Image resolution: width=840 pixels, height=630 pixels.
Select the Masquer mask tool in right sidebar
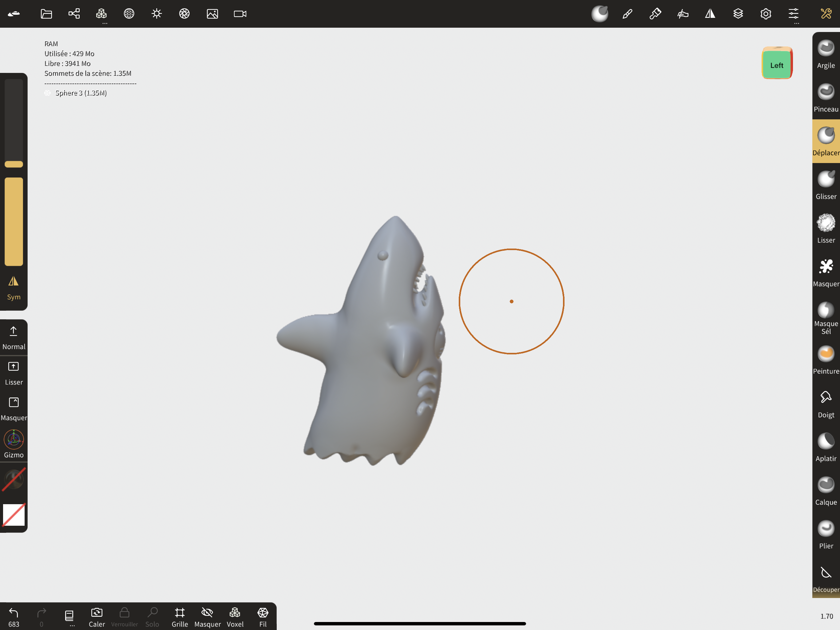point(826,273)
